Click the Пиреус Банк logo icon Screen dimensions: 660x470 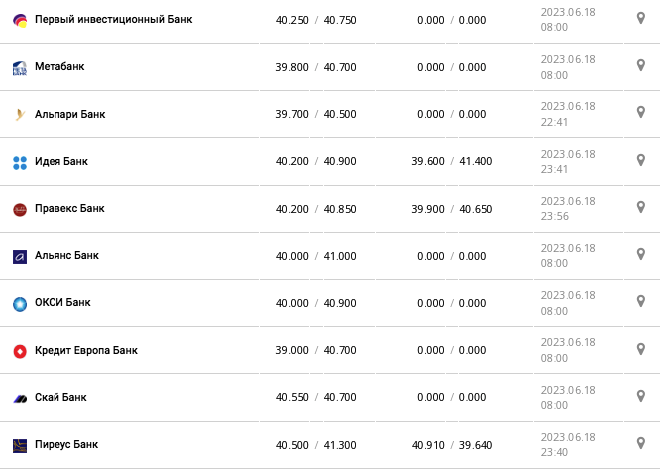(x=19, y=445)
